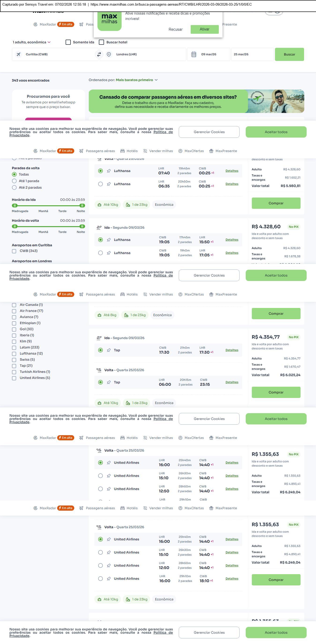Open the 25 mar/26 return date picker
316x644 pixels.
click(252, 54)
